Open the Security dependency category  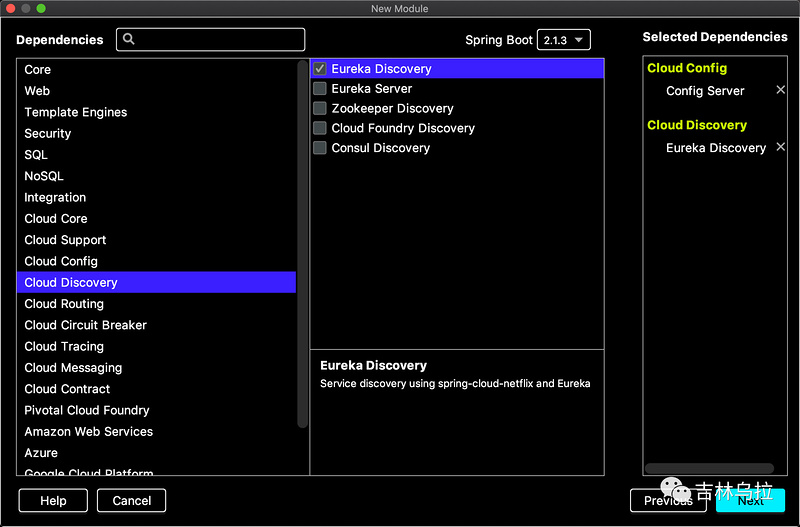(156, 133)
